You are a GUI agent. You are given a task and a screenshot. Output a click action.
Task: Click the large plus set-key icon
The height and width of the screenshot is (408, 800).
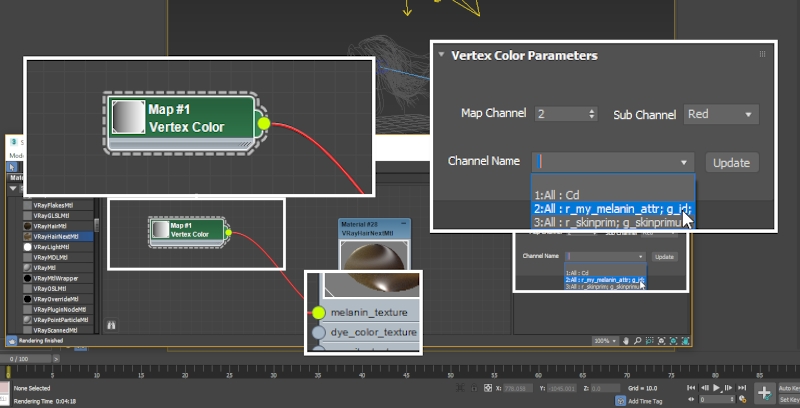[x=763, y=392]
